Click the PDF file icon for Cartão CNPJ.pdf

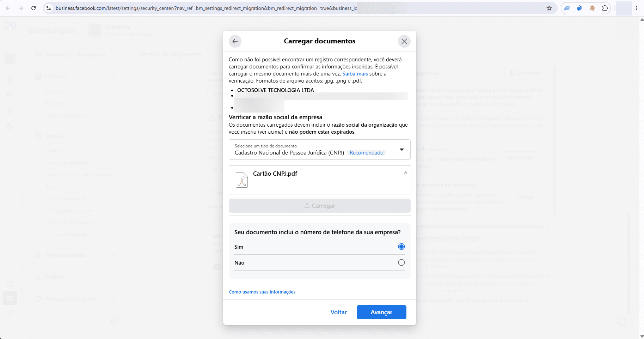pos(242,180)
